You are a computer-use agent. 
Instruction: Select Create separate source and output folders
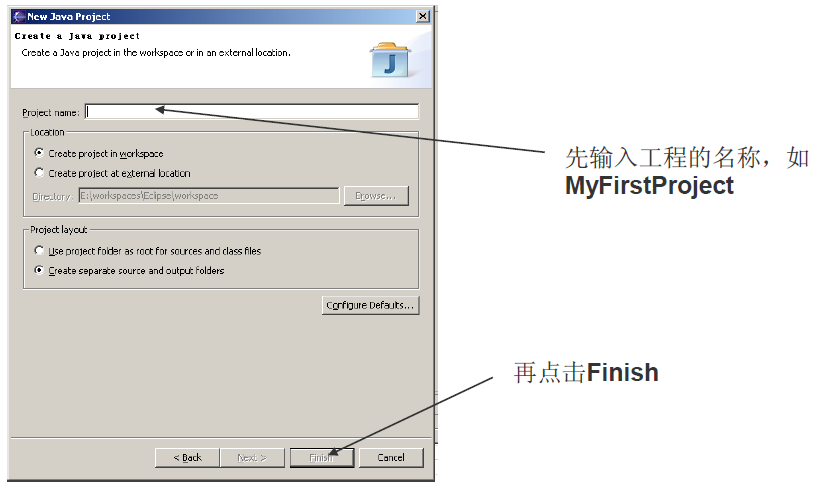pos(129,270)
